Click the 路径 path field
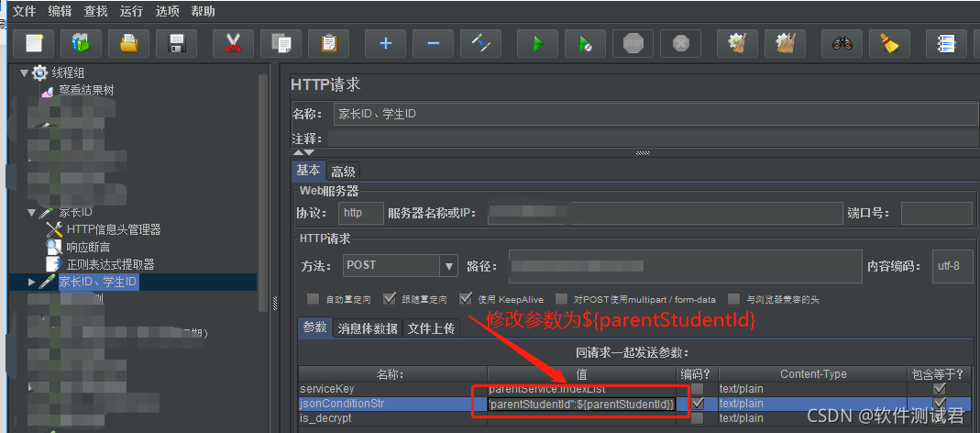Screen dimensions: 980x433 [x=685, y=266]
